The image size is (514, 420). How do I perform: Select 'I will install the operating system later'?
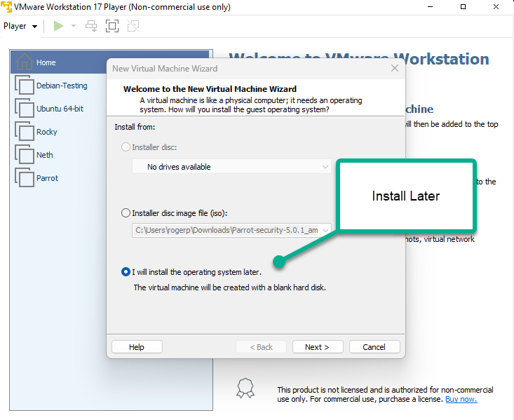[126, 272]
